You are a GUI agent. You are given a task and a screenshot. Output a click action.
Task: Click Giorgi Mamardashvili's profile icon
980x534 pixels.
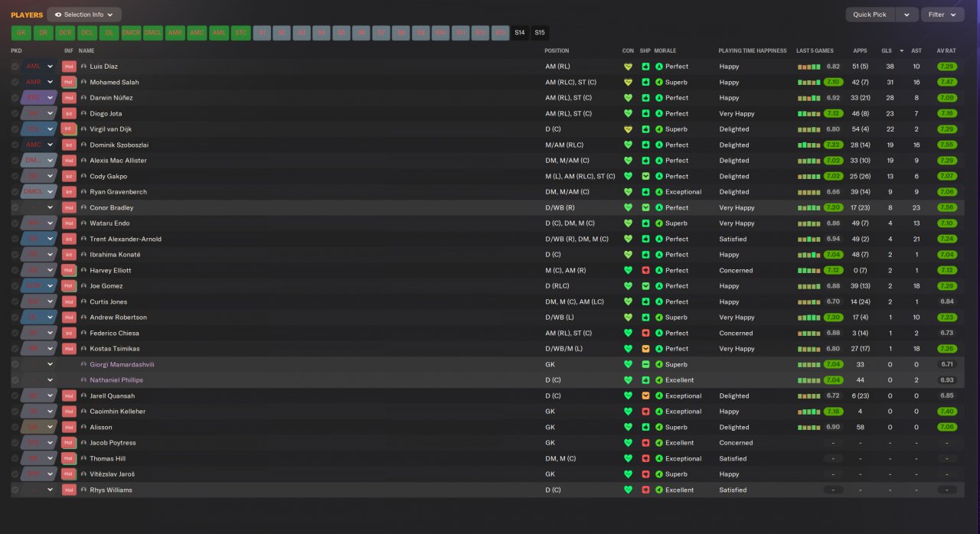click(83, 364)
